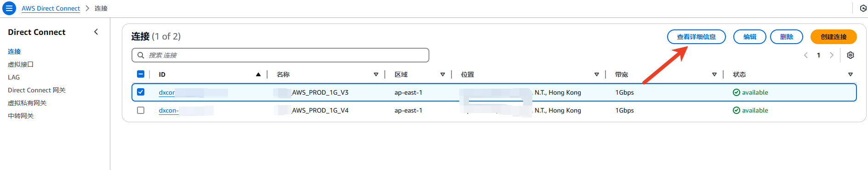
Task: Open the 区域 column sort dropdown
Action: [443, 74]
